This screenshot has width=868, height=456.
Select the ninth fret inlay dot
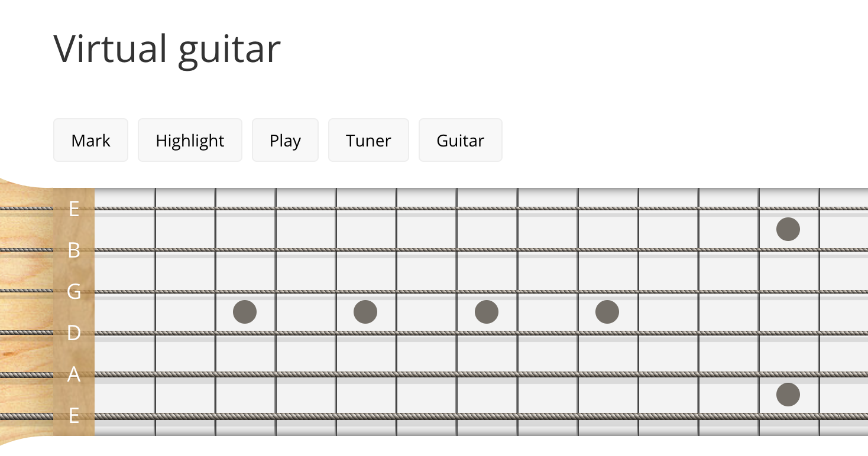[607, 312]
